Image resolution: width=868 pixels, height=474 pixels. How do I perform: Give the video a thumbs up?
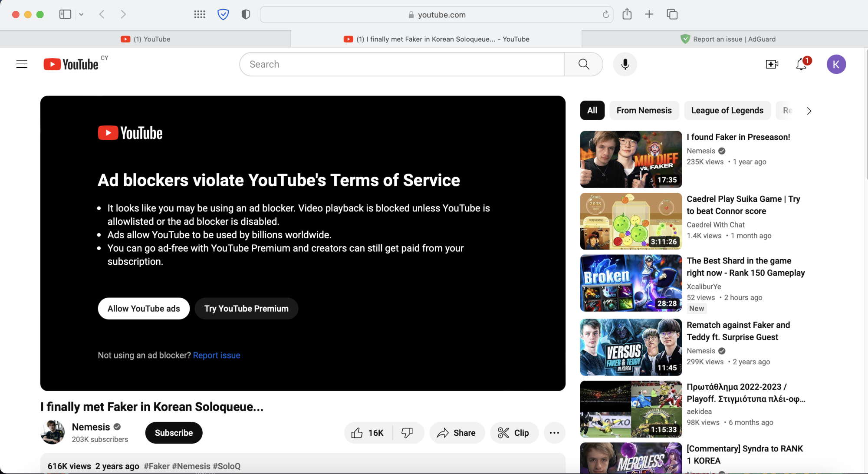367,432
